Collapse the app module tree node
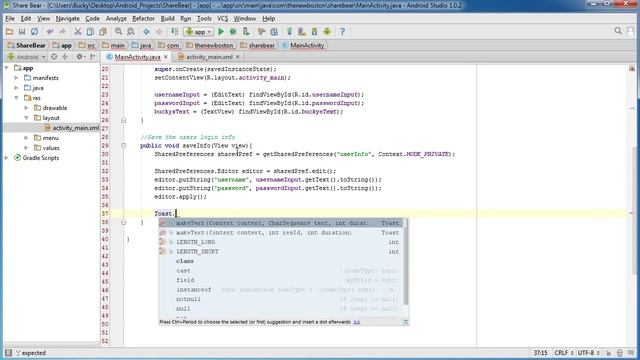The height and width of the screenshot is (360, 640). 7,68
